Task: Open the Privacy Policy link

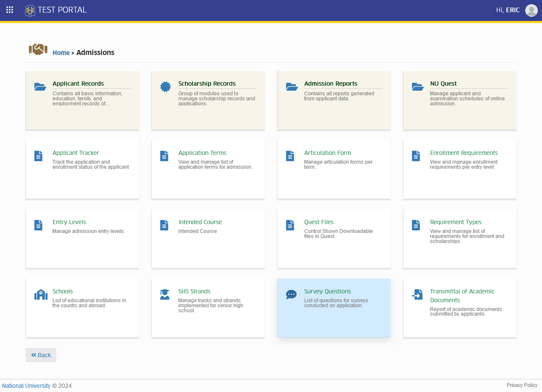Action: point(522,385)
